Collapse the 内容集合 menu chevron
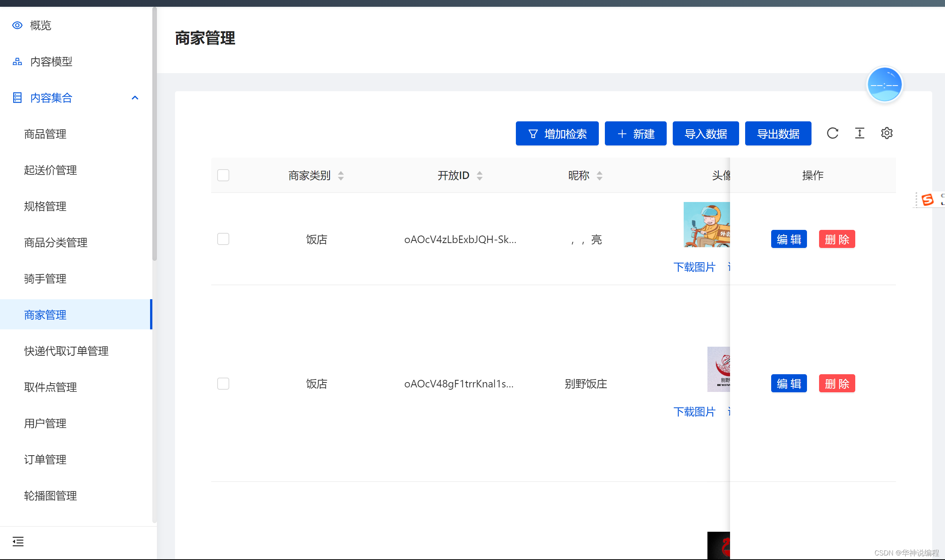945x560 pixels. pyautogui.click(x=135, y=98)
